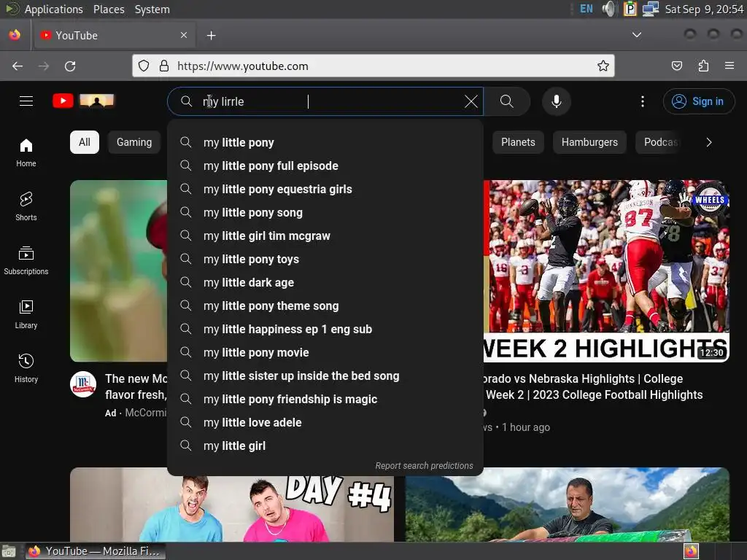The image size is (747, 560).
Task: Close the YouTube browser tab
Action: point(184,35)
